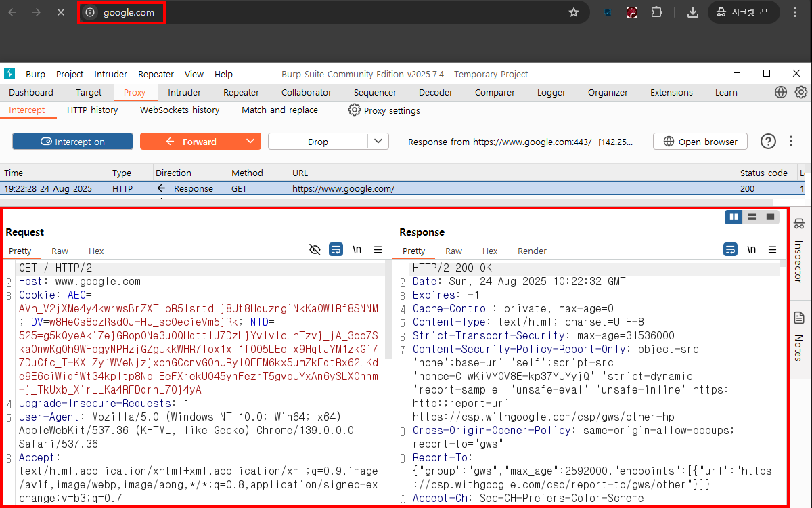Screen dimensions: 812x508
Task: Click the browser address bar showing google.com
Action: click(129, 12)
